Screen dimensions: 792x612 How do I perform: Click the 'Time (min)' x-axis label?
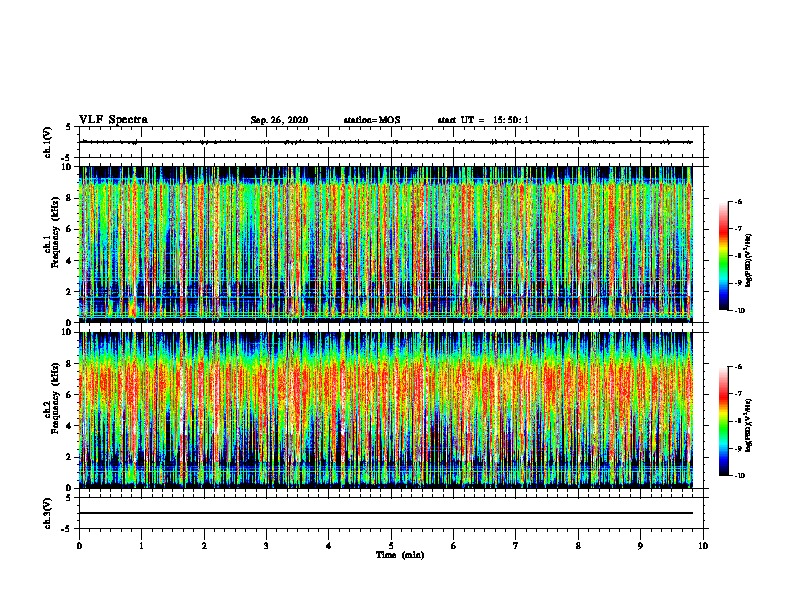(400, 555)
